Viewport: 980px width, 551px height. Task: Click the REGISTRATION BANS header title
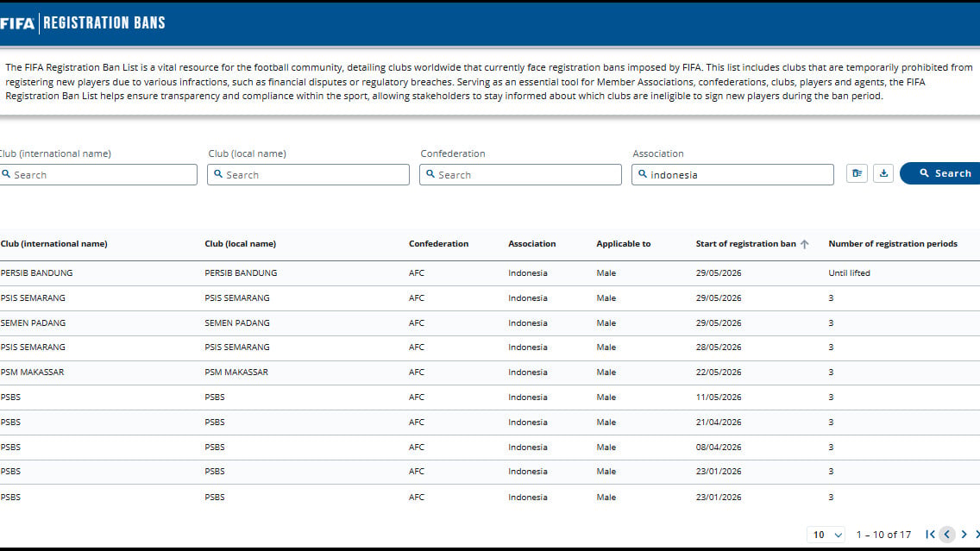[104, 23]
